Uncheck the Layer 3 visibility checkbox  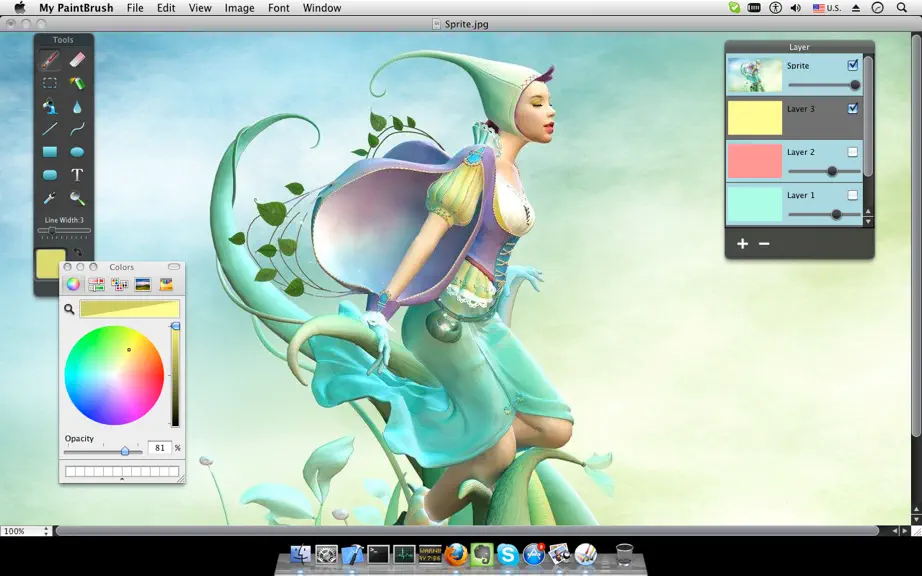(x=853, y=108)
